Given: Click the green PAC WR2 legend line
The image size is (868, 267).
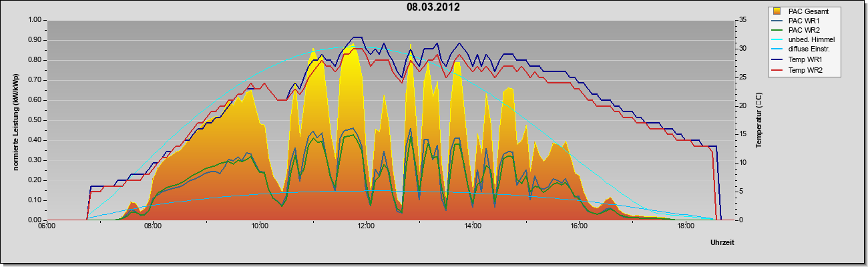Looking at the screenshot, I should tap(777, 30).
